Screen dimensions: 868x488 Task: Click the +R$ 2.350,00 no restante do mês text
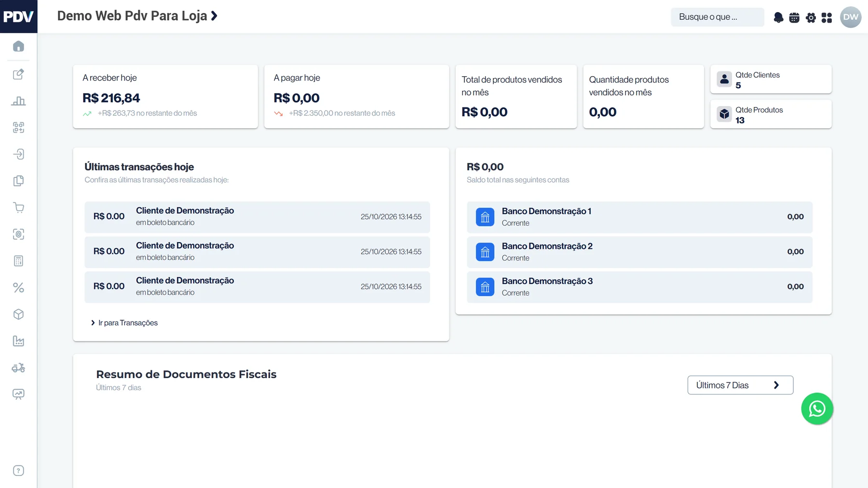click(342, 113)
